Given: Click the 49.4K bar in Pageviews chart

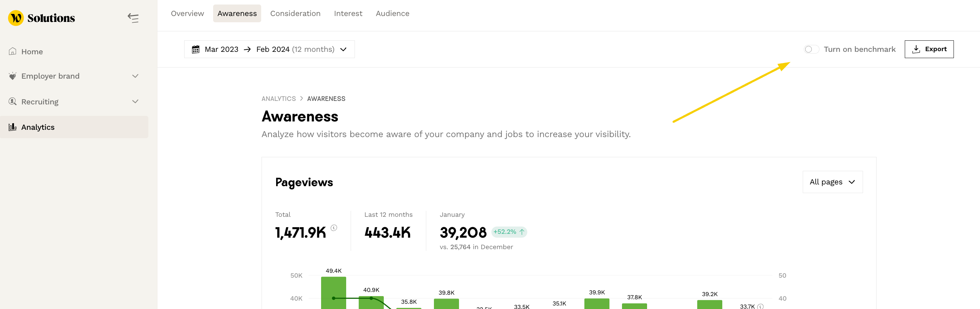Looking at the screenshot, I should click(x=333, y=293).
